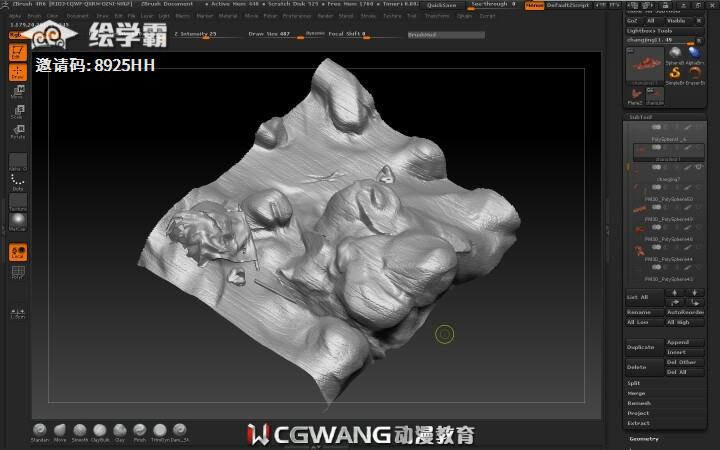Click the Duplicate subtool button
The width and height of the screenshot is (720, 450).
coord(645,347)
